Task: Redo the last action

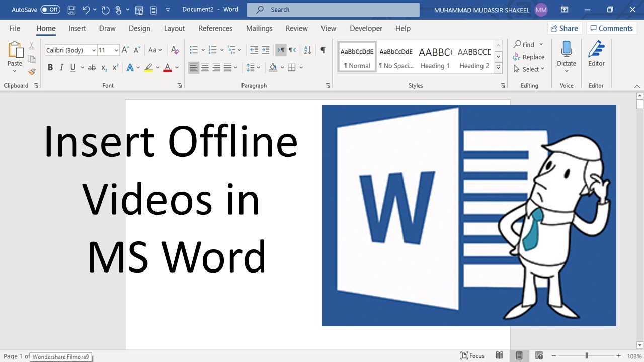Action: coord(105,10)
